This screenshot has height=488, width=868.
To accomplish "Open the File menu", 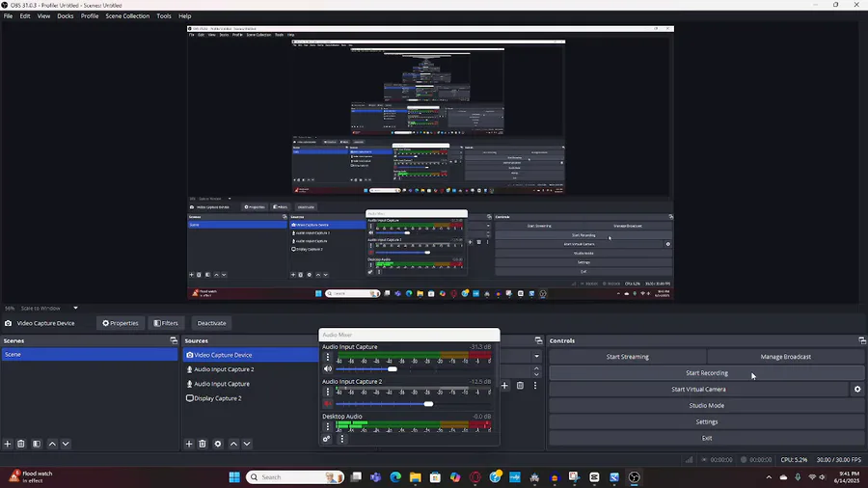I will tap(8, 16).
